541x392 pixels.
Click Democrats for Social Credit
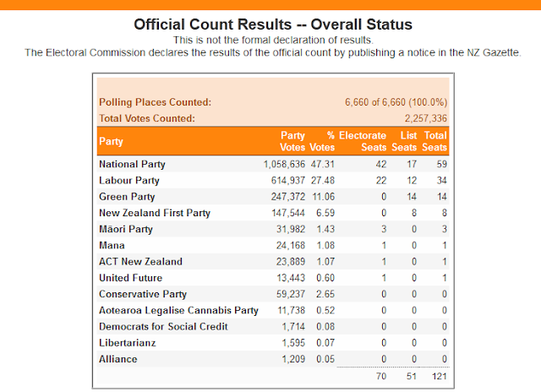click(x=163, y=326)
